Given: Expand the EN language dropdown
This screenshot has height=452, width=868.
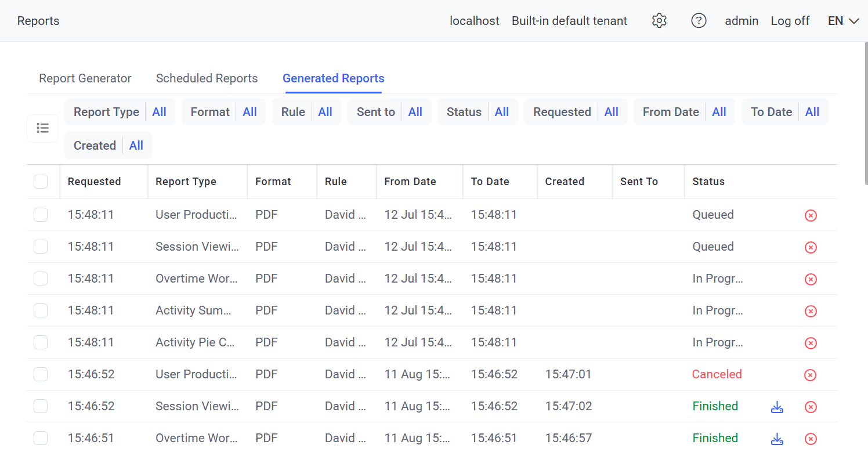Looking at the screenshot, I should click(843, 21).
